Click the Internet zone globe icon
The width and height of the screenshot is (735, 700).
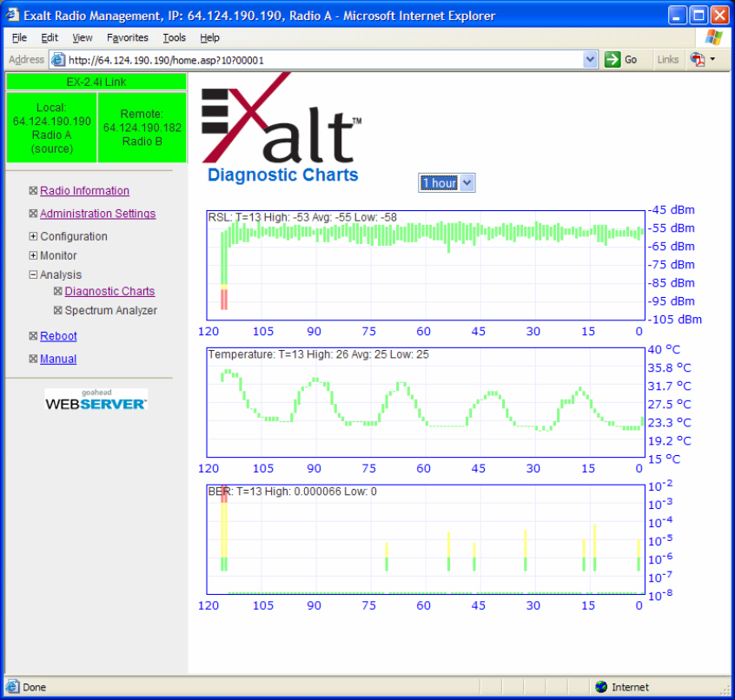click(x=601, y=687)
